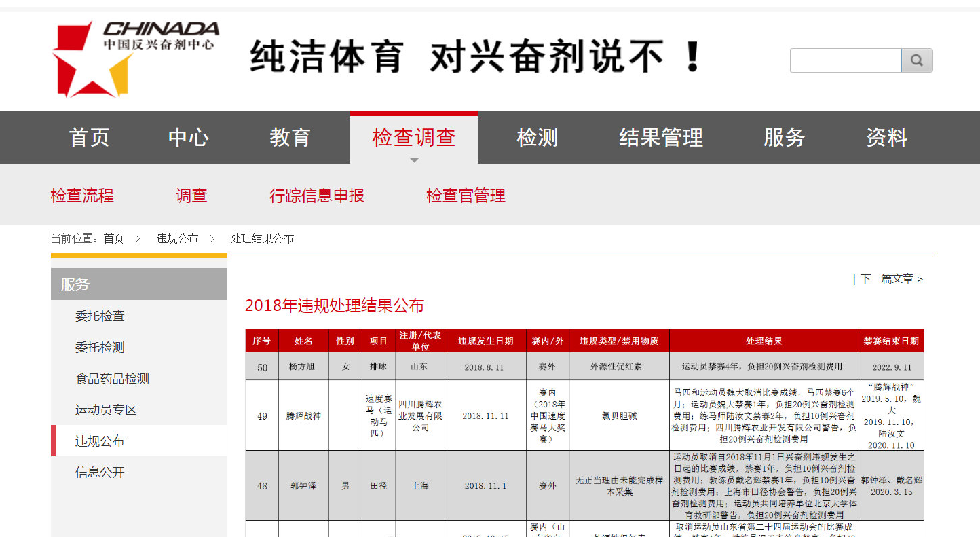The width and height of the screenshot is (980, 537).
Task: Open the 检测 menu
Action: click(537, 137)
